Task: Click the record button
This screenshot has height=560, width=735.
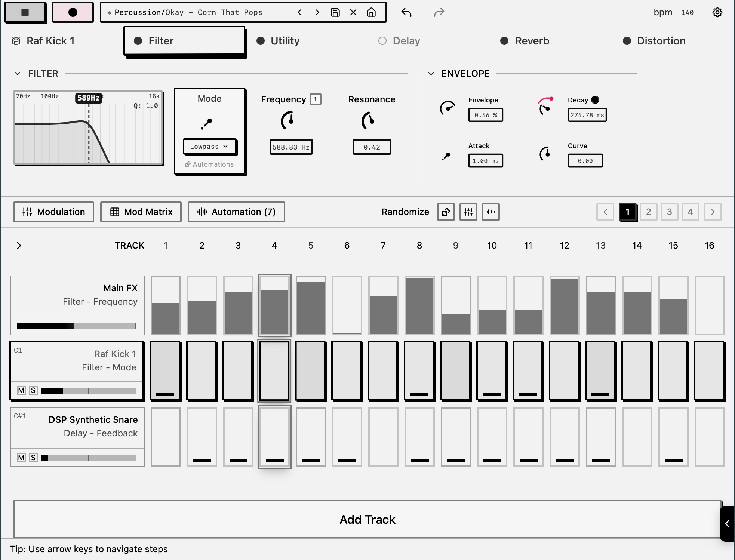Action: point(73,12)
